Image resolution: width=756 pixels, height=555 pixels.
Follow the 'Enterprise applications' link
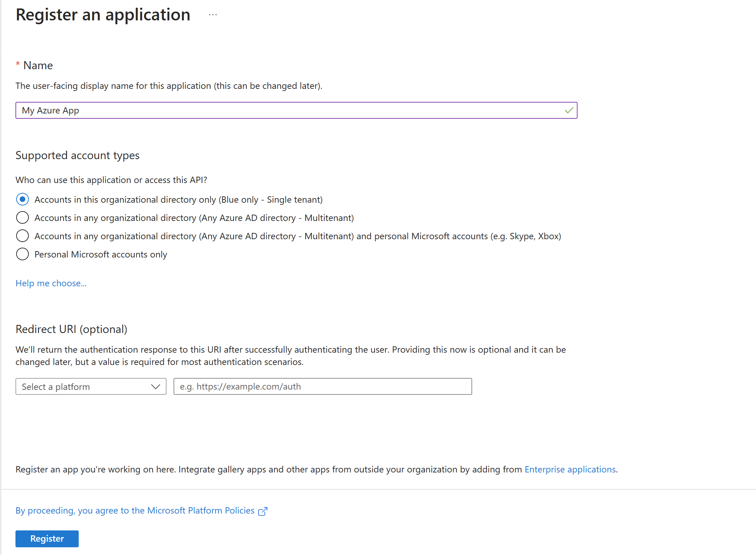pyautogui.click(x=570, y=469)
